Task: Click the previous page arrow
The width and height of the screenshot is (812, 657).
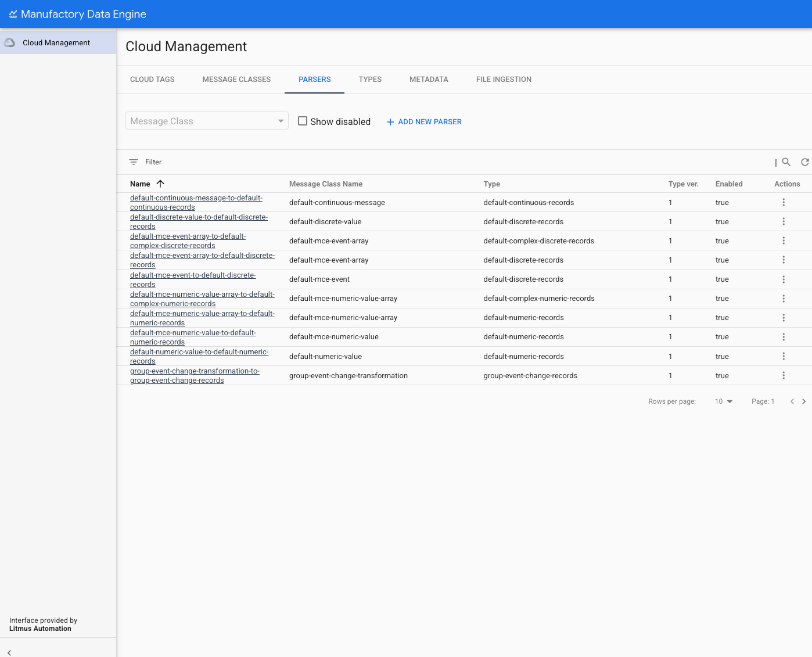Action: pyautogui.click(x=792, y=401)
